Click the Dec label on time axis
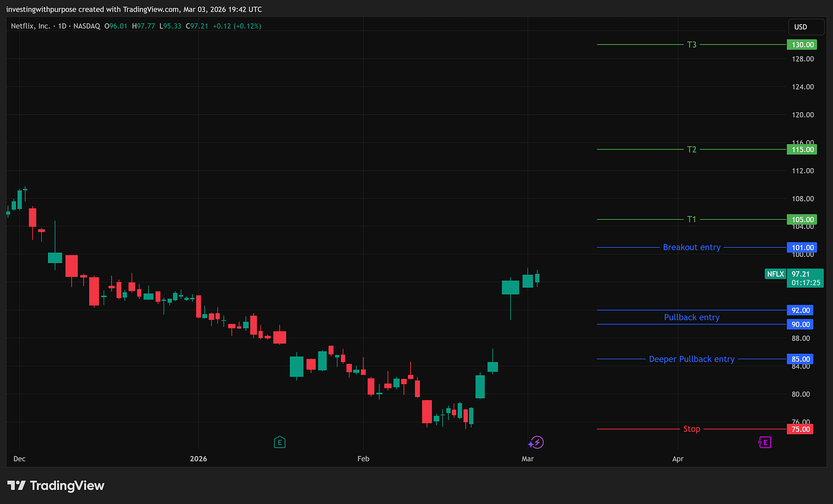Viewport: 833px width, 504px height. pos(19,459)
